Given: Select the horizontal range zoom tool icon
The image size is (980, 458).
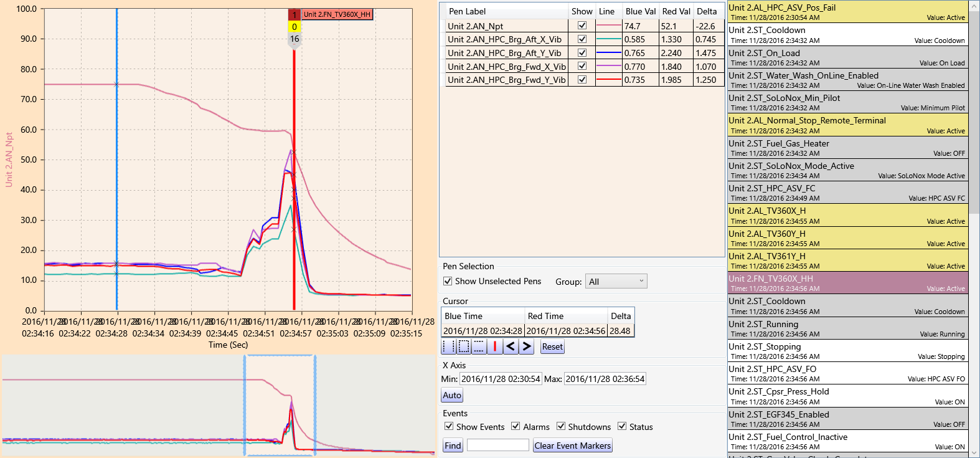Looking at the screenshot, I should click(x=448, y=346).
